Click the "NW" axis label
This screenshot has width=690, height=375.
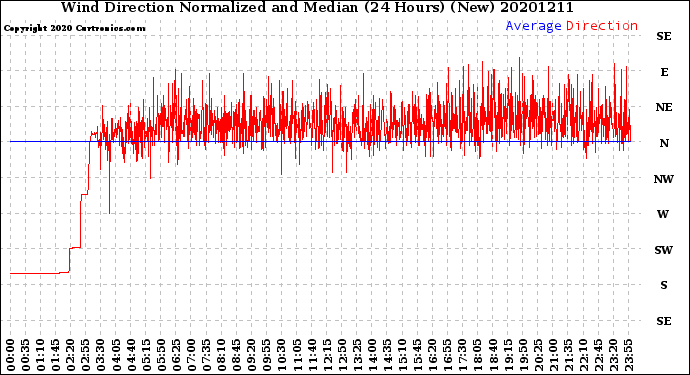click(x=664, y=179)
